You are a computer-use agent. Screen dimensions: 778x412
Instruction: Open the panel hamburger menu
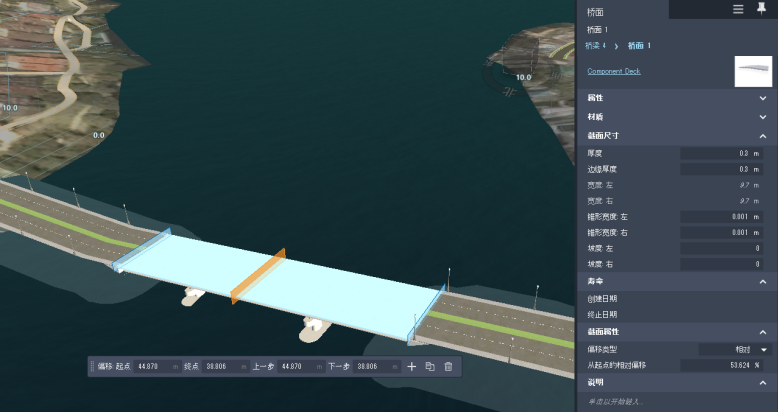point(738,9)
